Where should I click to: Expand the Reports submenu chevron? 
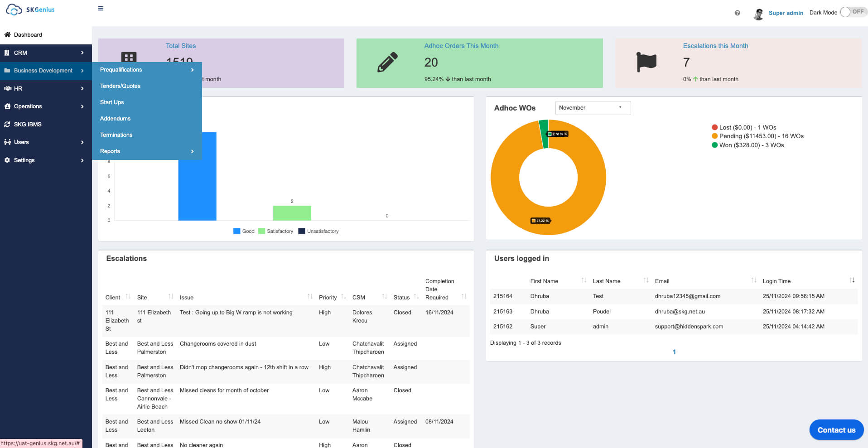[192, 151]
